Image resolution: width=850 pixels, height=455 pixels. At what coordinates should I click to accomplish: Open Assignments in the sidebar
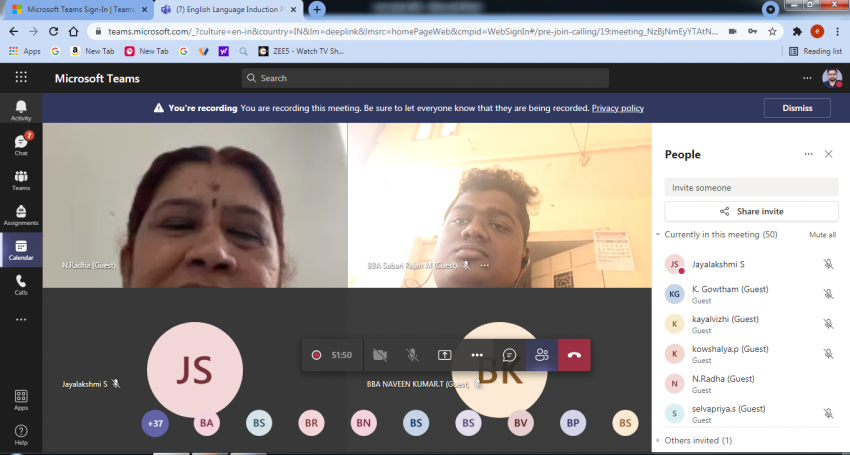coord(21,215)
